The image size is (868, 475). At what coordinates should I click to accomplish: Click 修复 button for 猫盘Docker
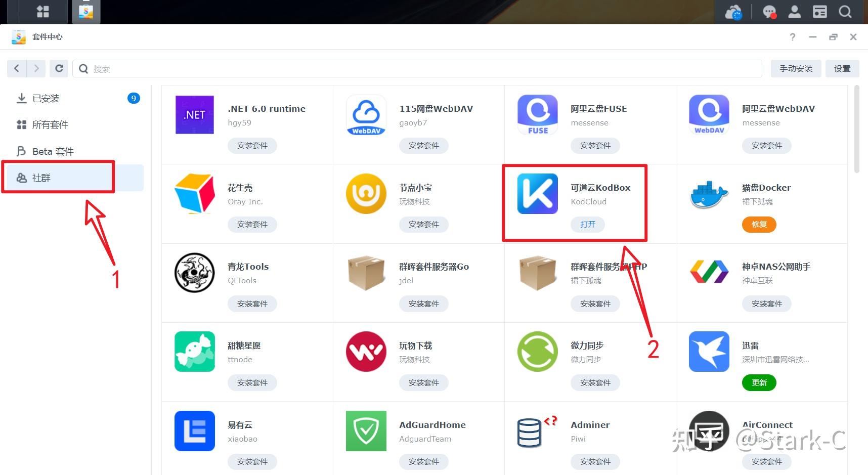[759, 224]
